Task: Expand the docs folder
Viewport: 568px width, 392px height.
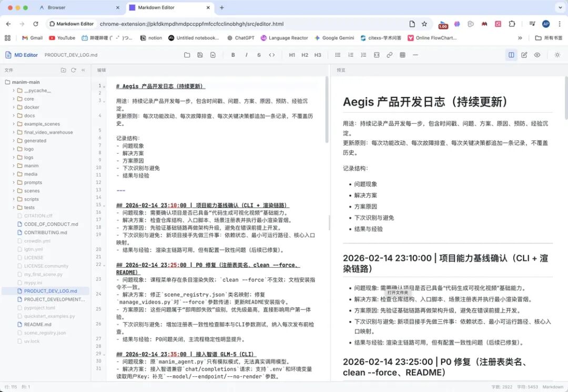Action: click(29, 115)
